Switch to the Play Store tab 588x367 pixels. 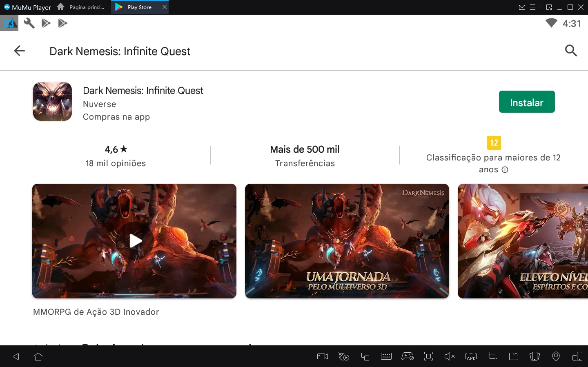point(139,7)
